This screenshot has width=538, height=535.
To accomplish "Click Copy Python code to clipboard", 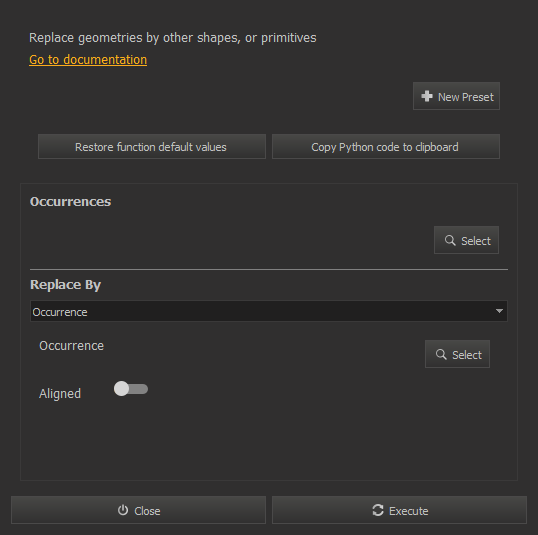I will pyautogui.click(x=386, y=147).
